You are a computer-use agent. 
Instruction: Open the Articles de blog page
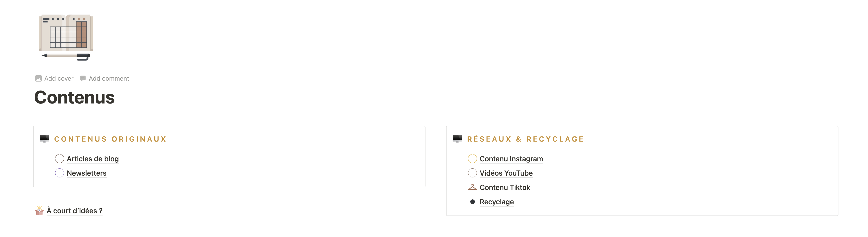pos(93,158)
